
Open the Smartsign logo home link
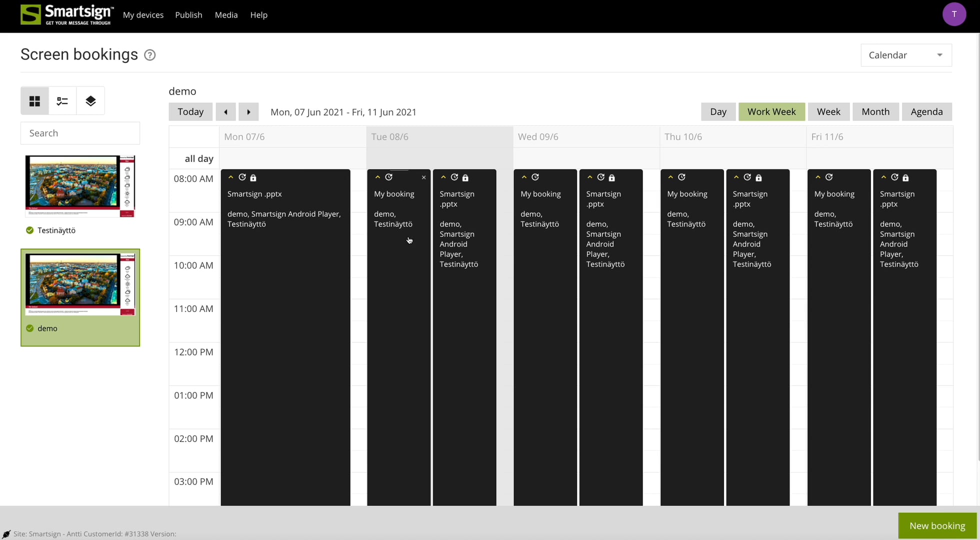(67, 14)
